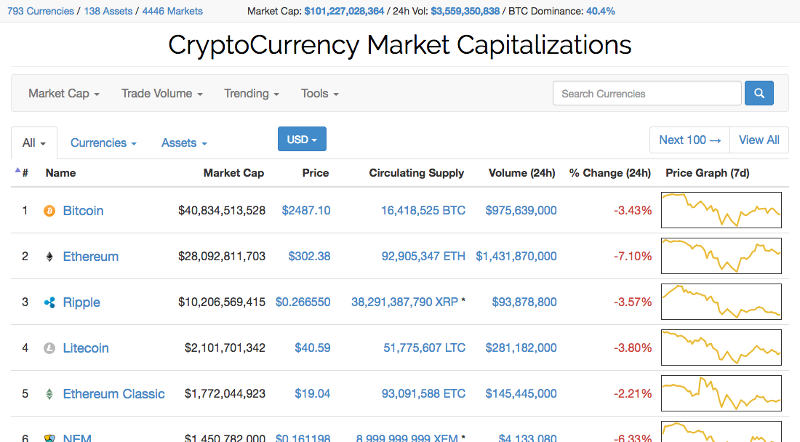Click Bitcoin volume $975,639,000
The image size is (800, 442).
(521, 210)
